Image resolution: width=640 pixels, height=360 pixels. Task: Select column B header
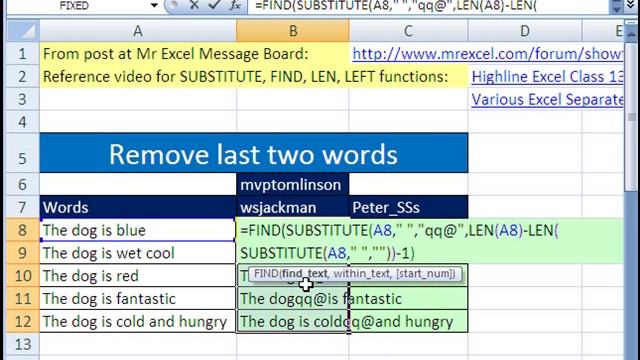[x=293, y=31]
